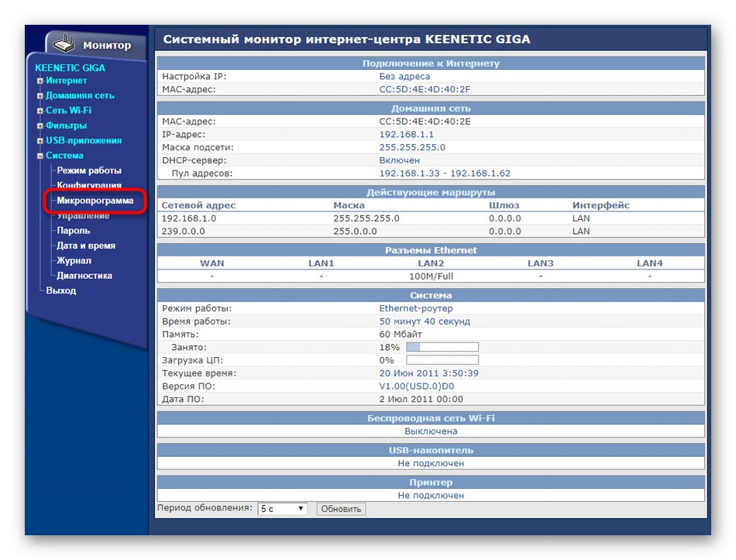Click Принтер status Не подключен
The height and width of the screenshot is (560, 736).
click(x=431, y=495)
